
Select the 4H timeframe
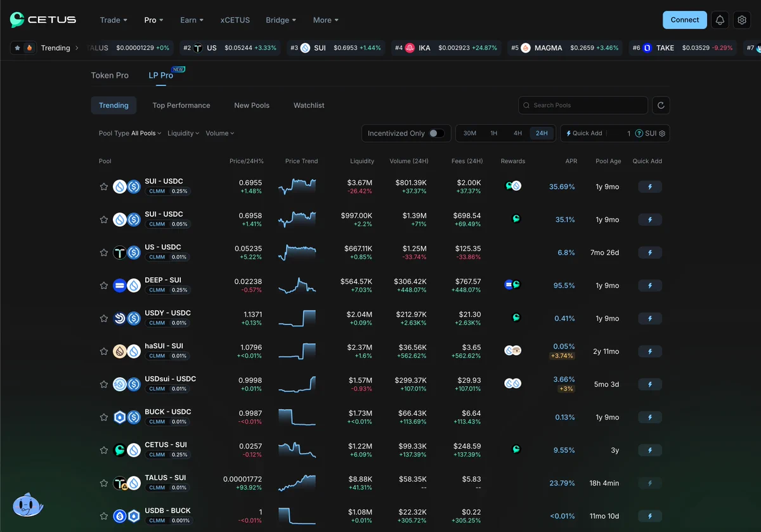pyautogui.click(x=518, y=133)
